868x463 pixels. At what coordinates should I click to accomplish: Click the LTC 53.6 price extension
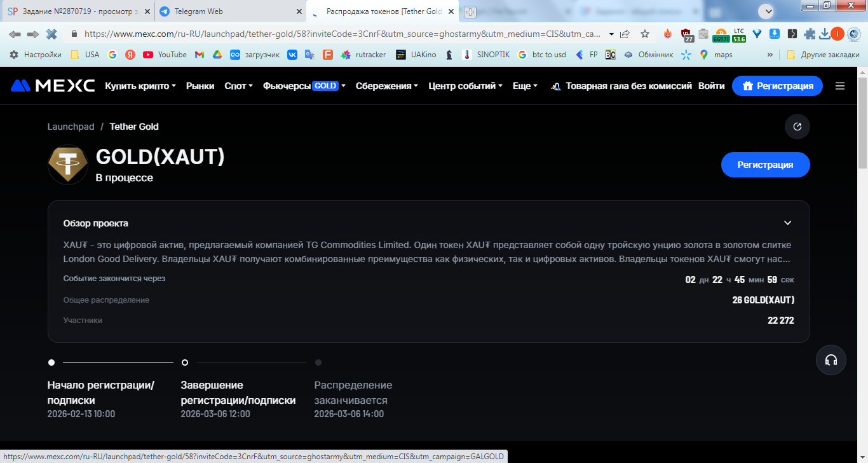pyautogui.click(x=739, y=34)
